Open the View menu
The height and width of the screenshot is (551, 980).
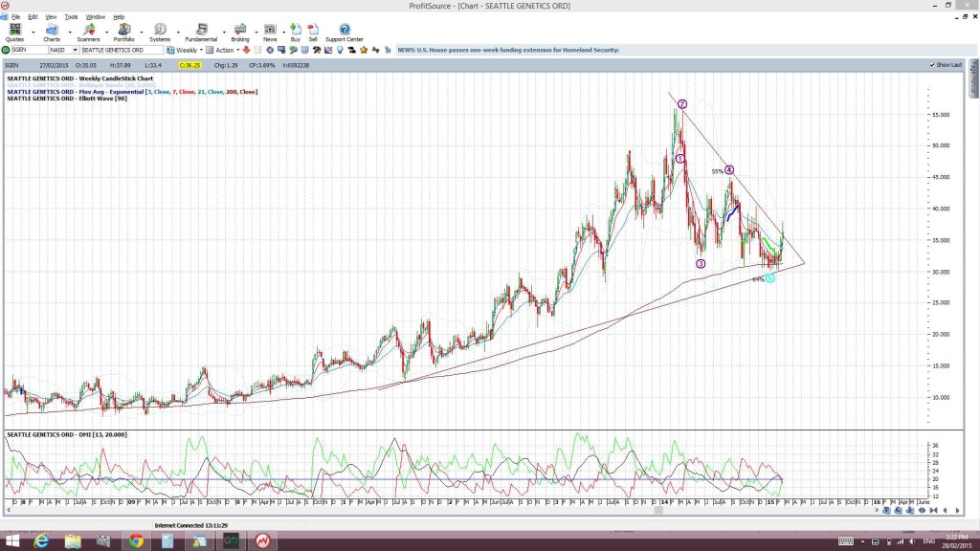(x=52, y=17)
